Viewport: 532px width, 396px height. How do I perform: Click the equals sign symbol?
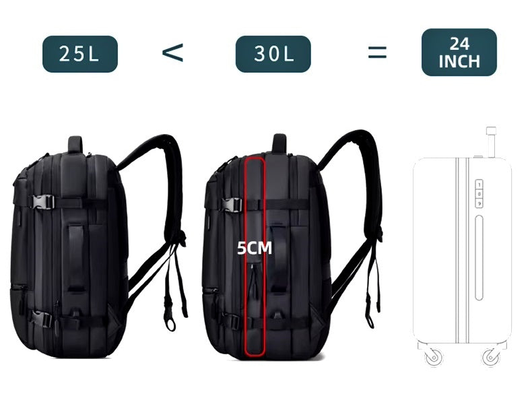point(377,53)
